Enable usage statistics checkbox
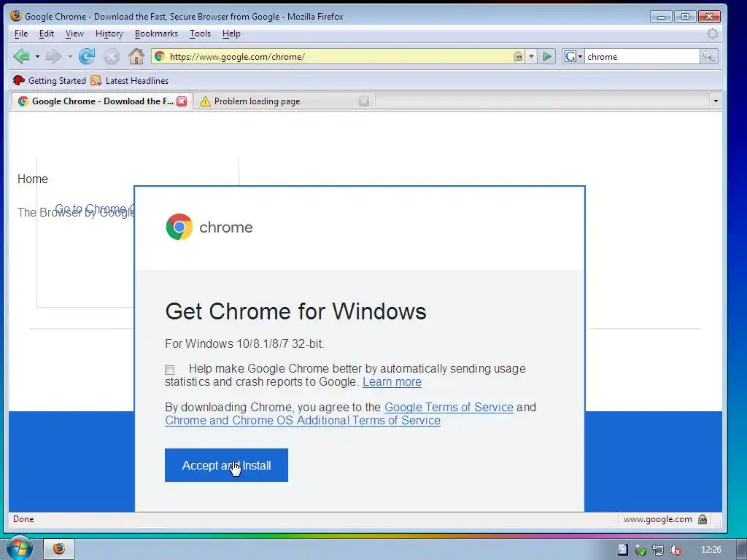Image resolution: width=747 pixels, height=560 pixels. point(169,370)
